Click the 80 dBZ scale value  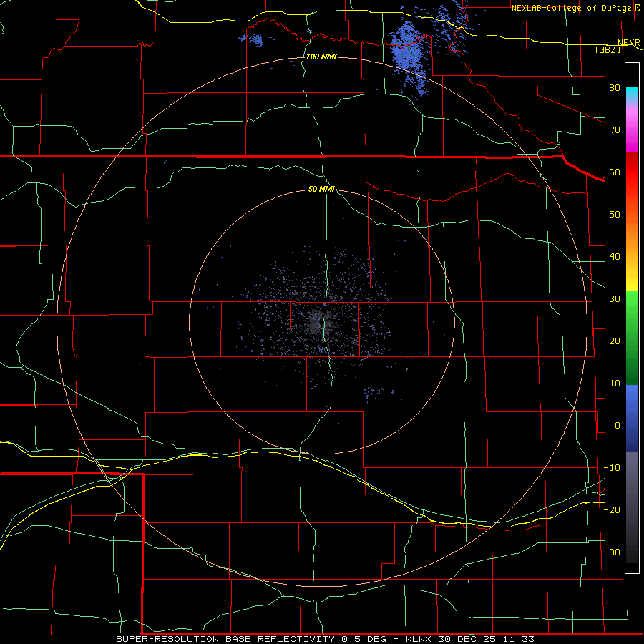click(x=615, y=88)
